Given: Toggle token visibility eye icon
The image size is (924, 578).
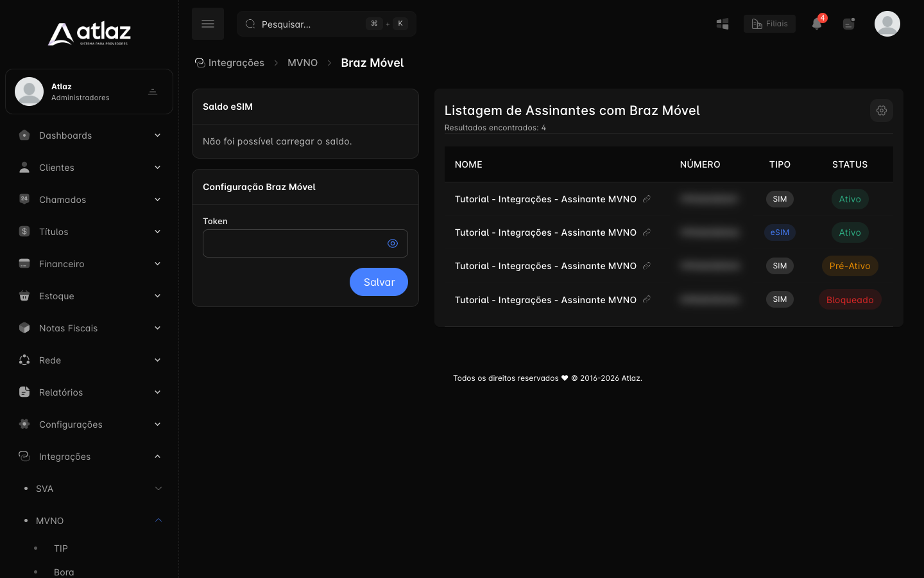Looking at the screenshot, I should 393,243.
